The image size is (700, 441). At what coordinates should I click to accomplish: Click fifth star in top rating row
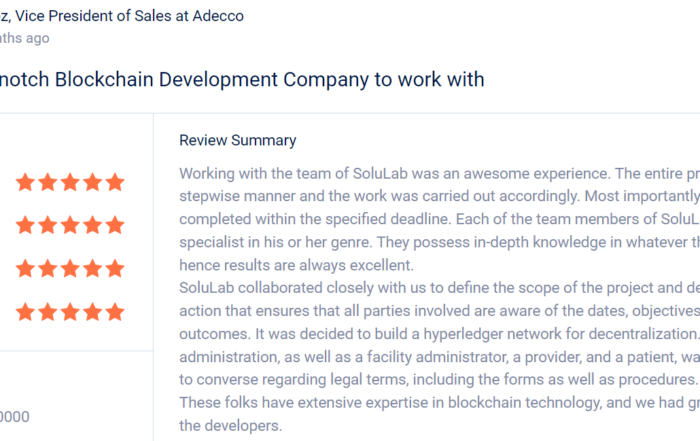pyautogui.click(x=115, y=182)
